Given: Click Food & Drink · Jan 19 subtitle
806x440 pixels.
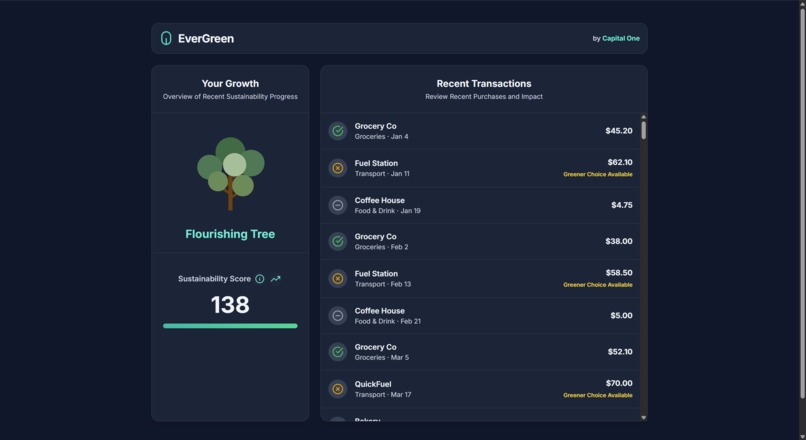Looking at the screenshot, I should 388,211.
